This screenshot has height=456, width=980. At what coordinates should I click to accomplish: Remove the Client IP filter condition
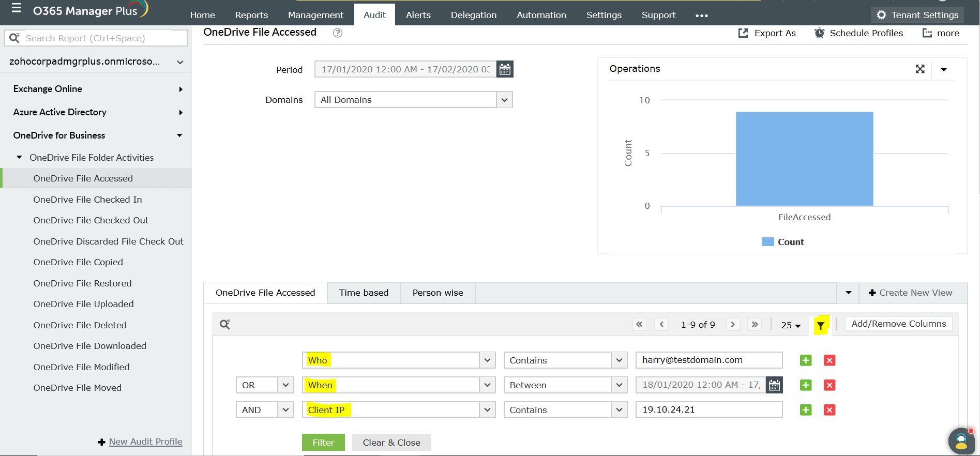(x=830, y=410)
